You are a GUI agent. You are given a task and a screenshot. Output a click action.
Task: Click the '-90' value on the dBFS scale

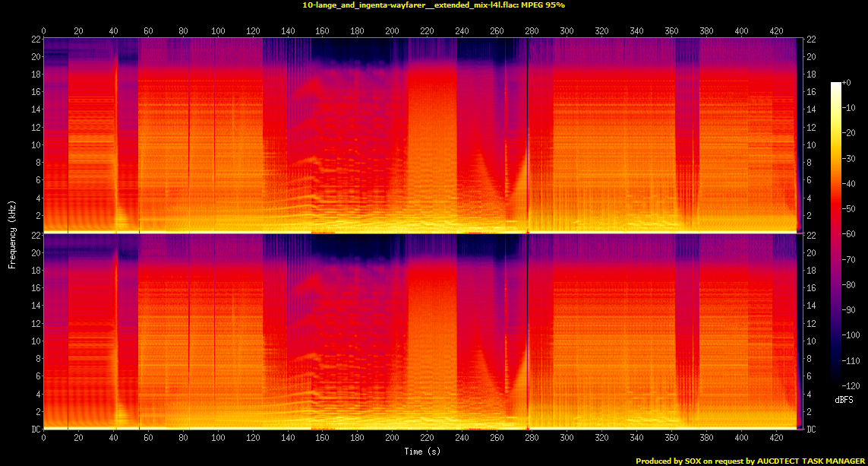848,310
